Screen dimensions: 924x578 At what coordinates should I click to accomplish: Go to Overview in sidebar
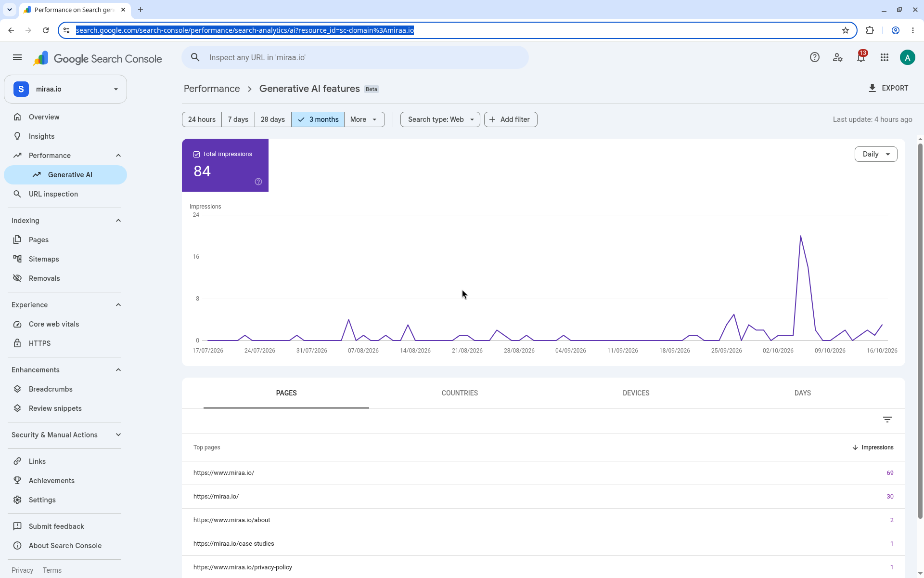(x=65, y=117)
